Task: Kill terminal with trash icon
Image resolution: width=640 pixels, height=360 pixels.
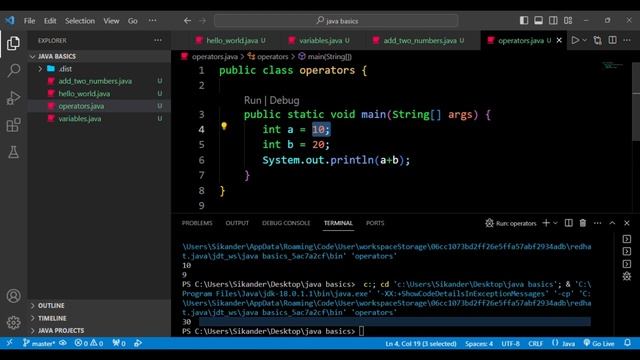Action: pos(583,223)
